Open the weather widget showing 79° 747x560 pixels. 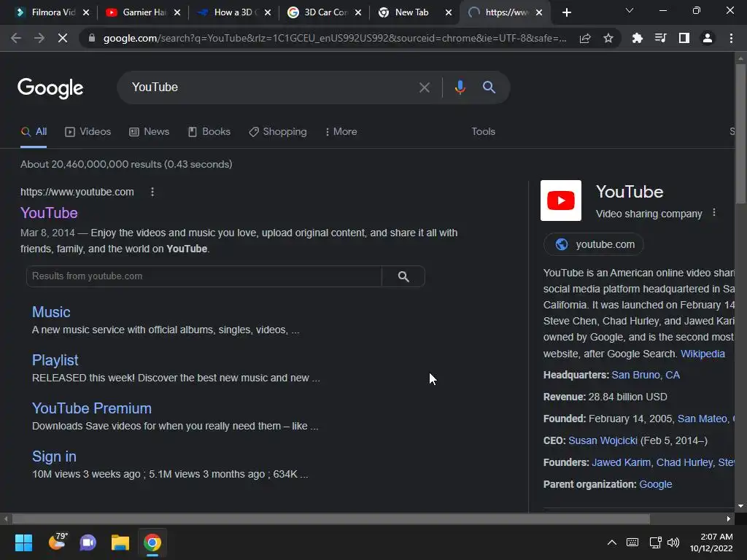(x=58, y=542)
